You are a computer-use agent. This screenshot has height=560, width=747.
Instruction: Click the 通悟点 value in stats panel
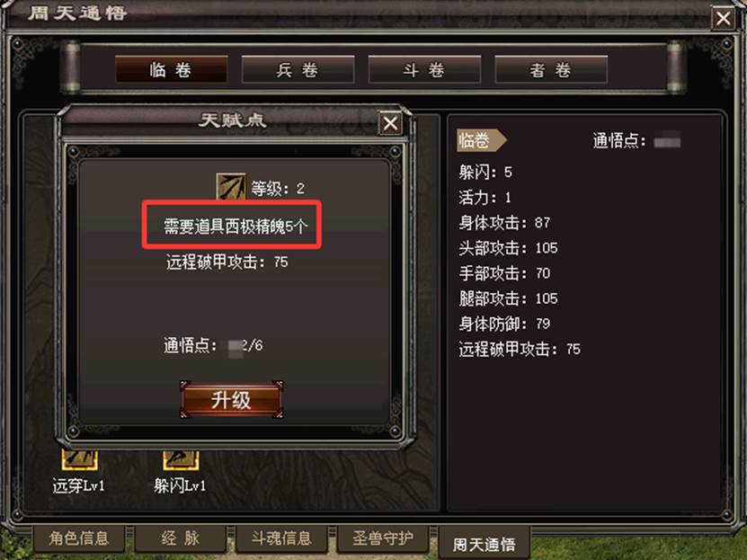(x=667, y=141)
